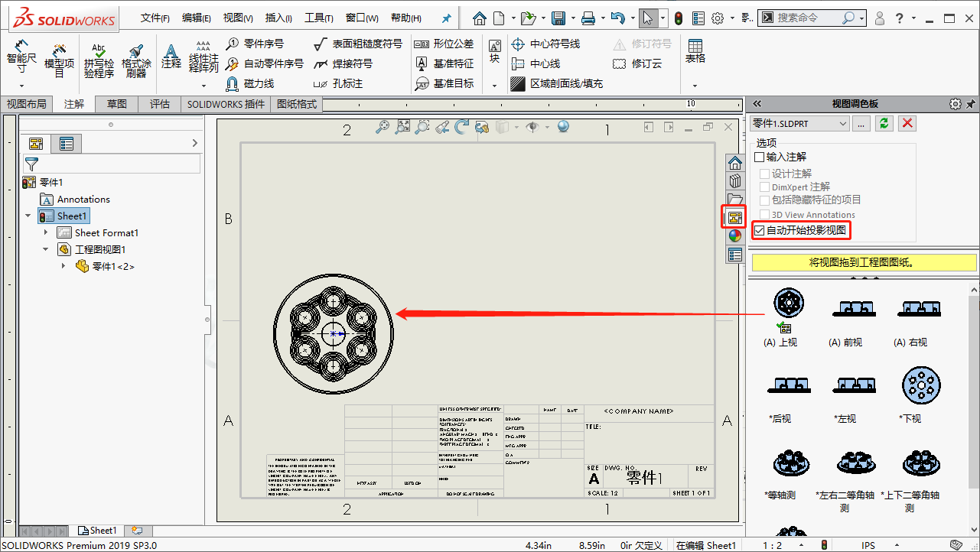The height and width of the screenshot is (552, 980).
Task: Refresh the View Palette with green arrows
Action: pyautogui.click(x=884, y=123)
